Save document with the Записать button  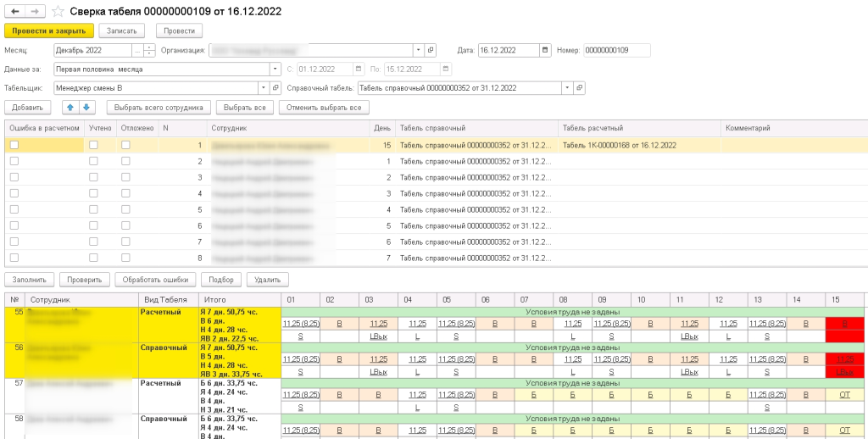pyautogui.click(x=122, y=31)
